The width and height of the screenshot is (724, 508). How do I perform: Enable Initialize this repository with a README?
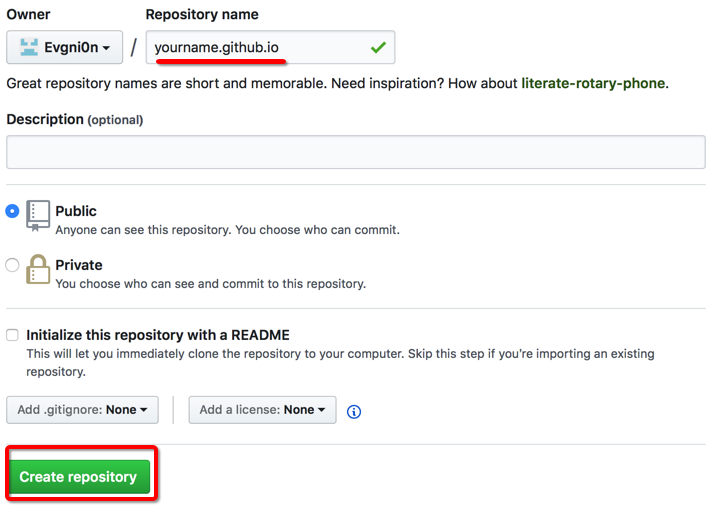(12, 335)
